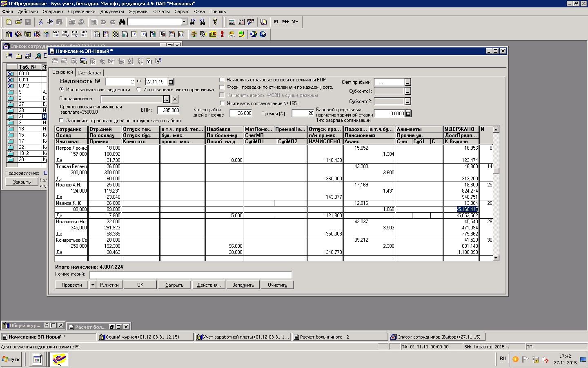The image size is (588, 368).
Task: Enable 'Форм. проводки по отчислениям по каждому сотр.'
Action: point(222,87)
